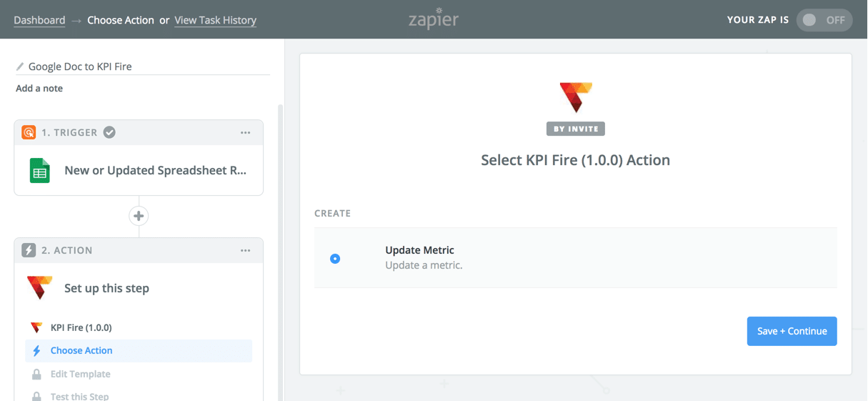Click the Save + Continue button
Viewport: 868px width, 401px height.
click(x=792, y=331)
